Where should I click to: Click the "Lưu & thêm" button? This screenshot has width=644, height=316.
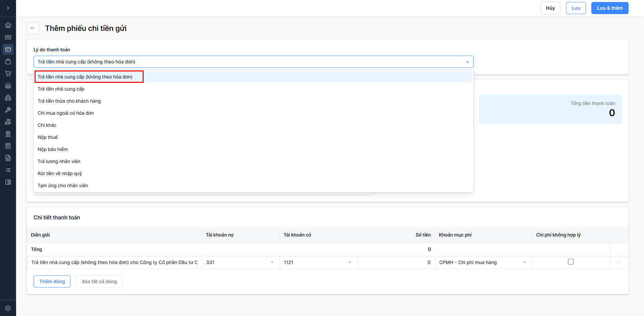(609, 8)
